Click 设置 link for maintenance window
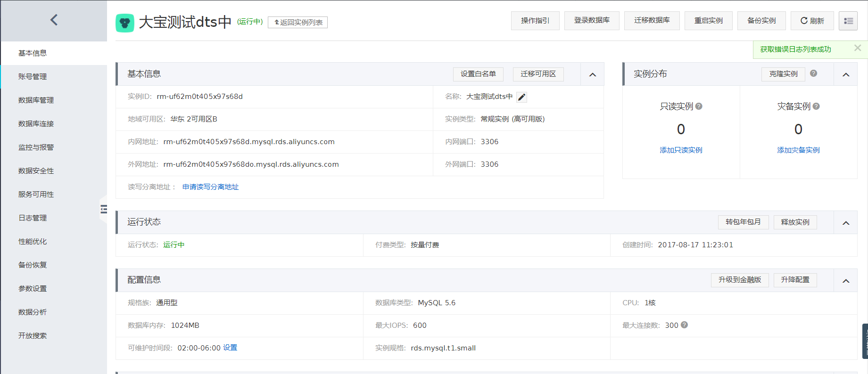The height and width of the screenshot is (374, 868). click(x=230, y=348)
